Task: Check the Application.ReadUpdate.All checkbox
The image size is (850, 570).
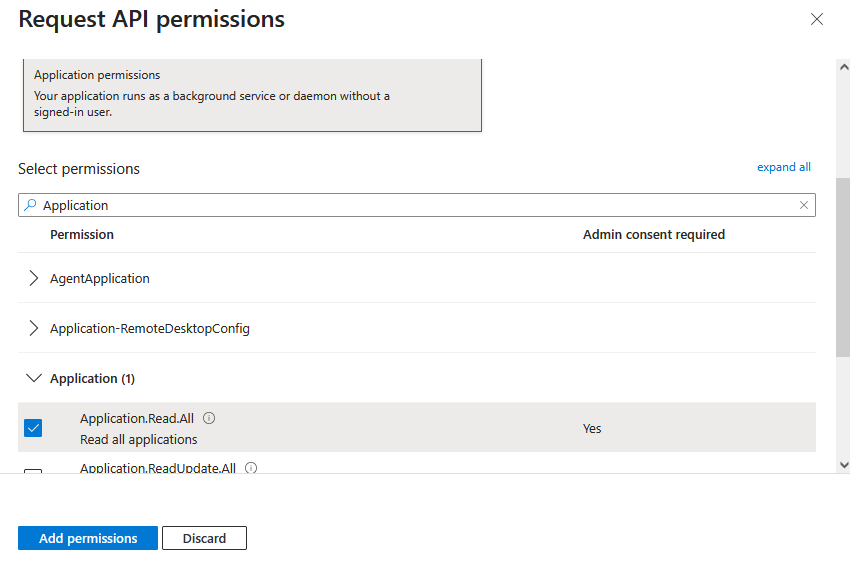Action: [x=33, y=471]
